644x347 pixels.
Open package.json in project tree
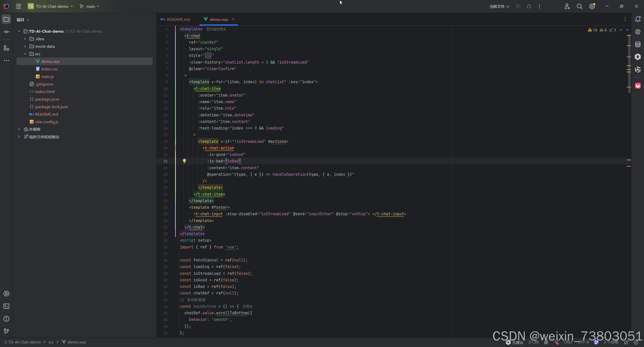coord(47,99)
